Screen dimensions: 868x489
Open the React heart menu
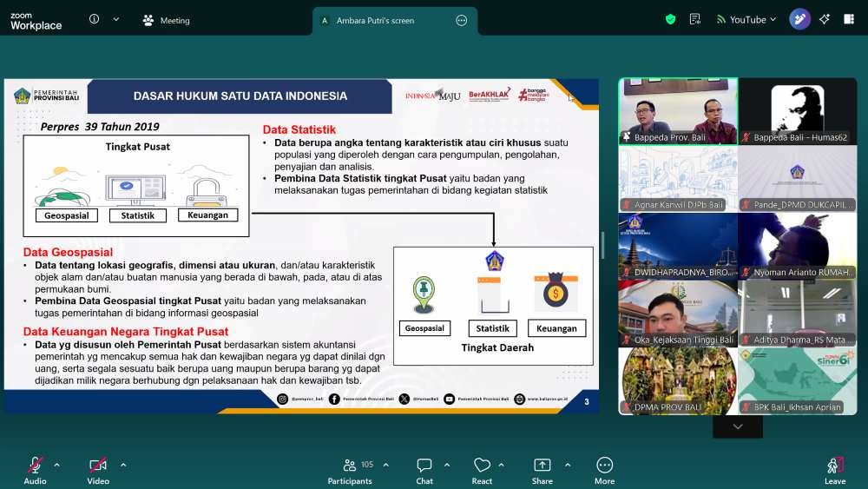coord(482,472)
